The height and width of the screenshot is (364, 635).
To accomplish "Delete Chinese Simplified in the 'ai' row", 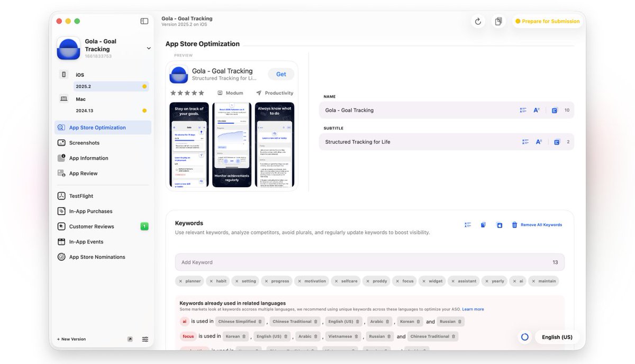I will (x=260, y=322).
